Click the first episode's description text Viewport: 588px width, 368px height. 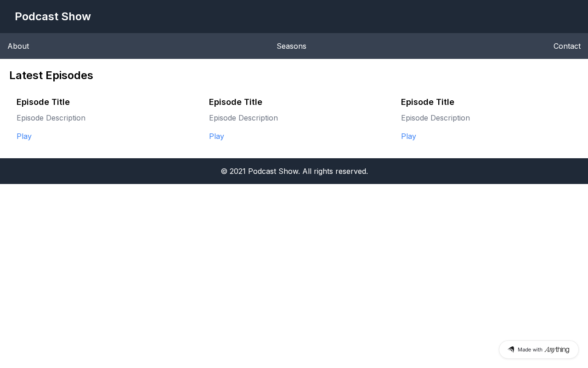pos(51,118)
